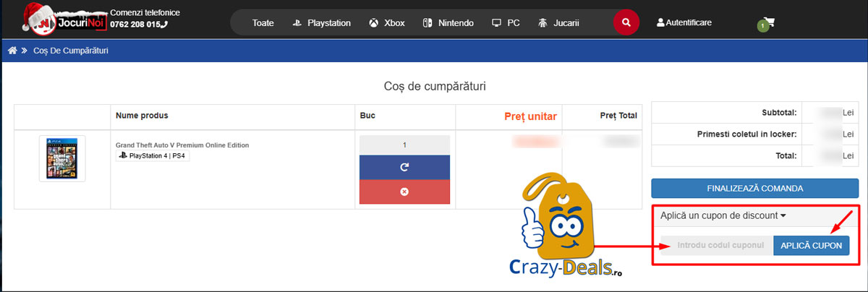Open the Jucarii category
The width and height of the screenshot is (868, 292).
coord(559,22)
